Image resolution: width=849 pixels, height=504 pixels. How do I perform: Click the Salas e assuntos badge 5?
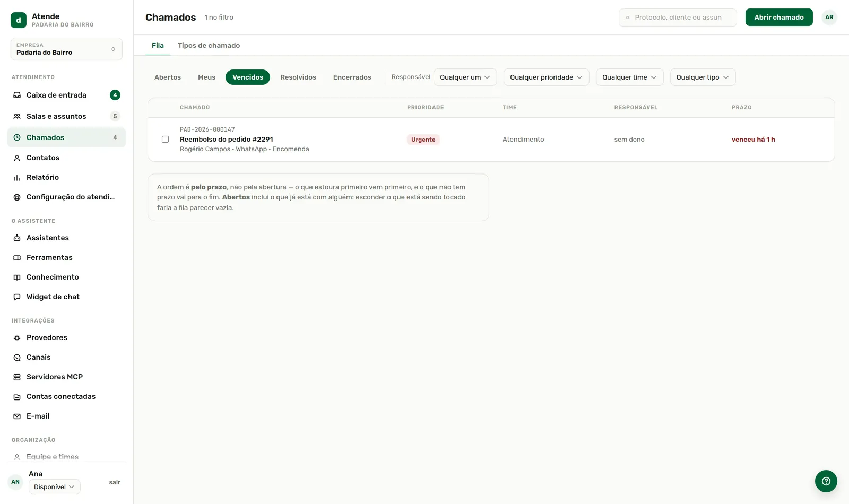(115, 116)
